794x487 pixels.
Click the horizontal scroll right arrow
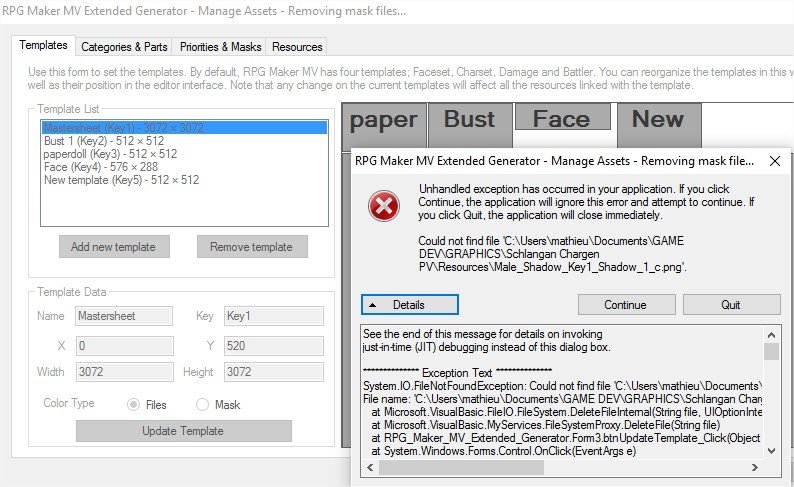coord(755,467)
